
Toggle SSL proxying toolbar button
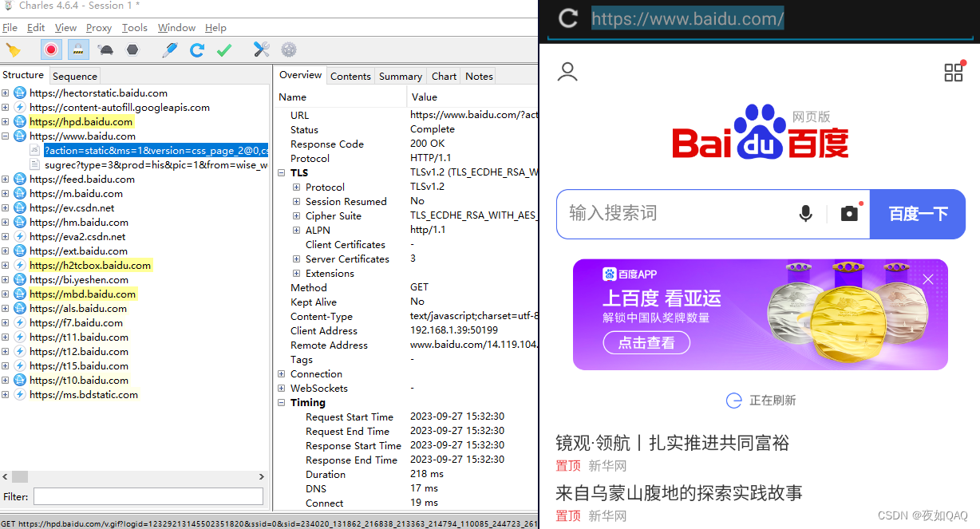pos(78,49)
